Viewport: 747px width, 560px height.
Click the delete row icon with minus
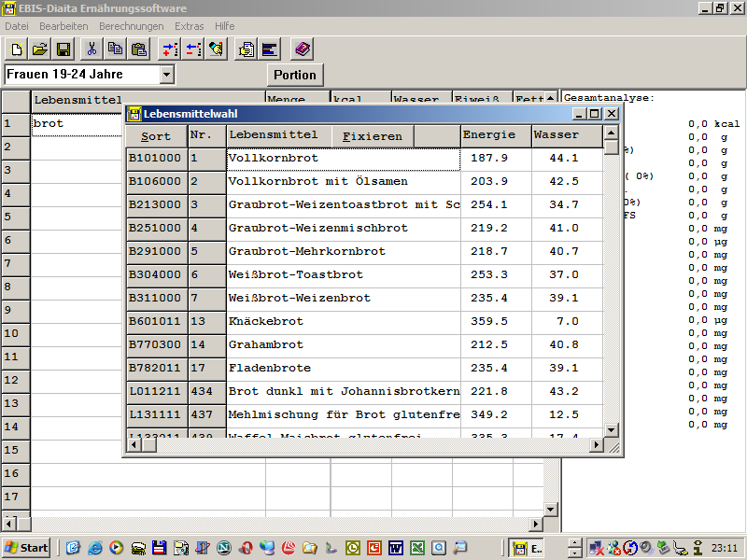coord(192,49)
